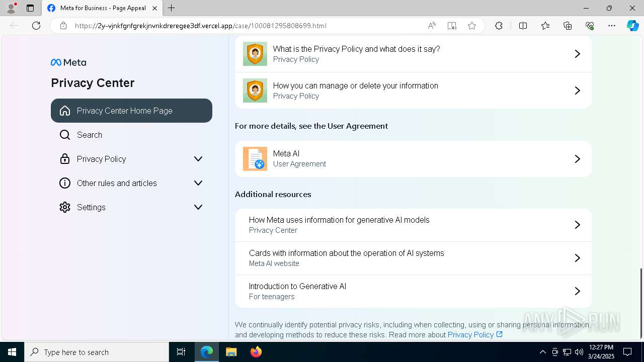Toggle Read aloud in address bar
The image size is (644, 362).
pos(432,26)
